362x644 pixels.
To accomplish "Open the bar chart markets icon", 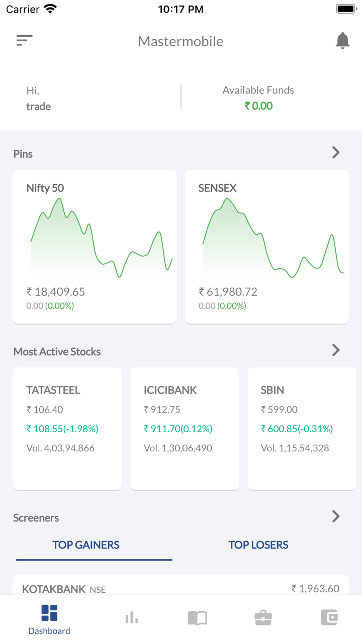I will [131, 617].
